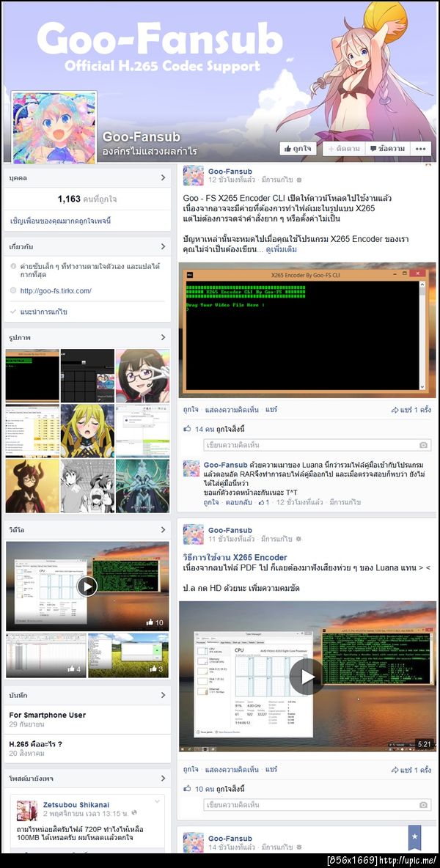440x868 pixels.
Task: Click the Message (ข้อความ) button
Action: (x=387, y=148)
